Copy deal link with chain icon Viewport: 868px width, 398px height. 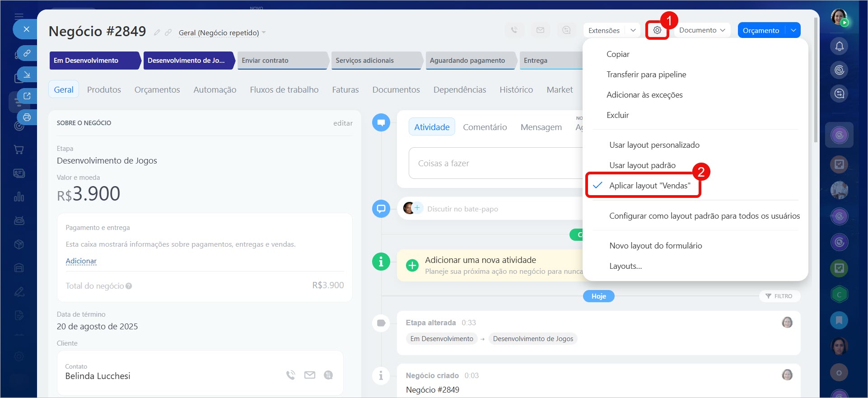point(168,33)
